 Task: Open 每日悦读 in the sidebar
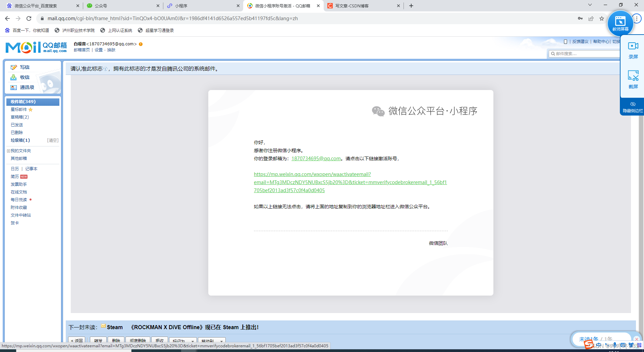point(19,200)
